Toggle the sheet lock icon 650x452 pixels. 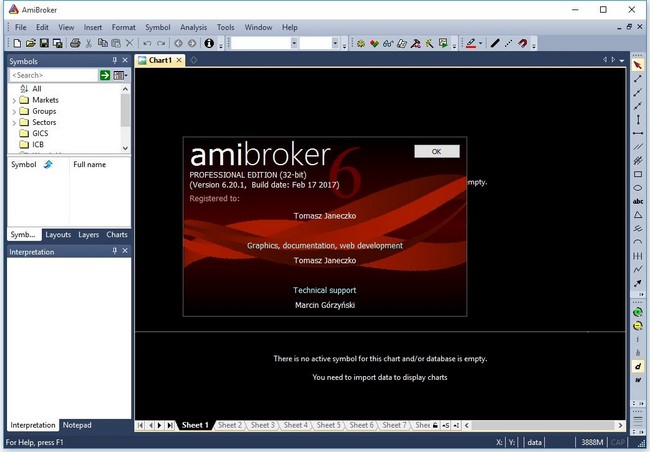(435, 425)
